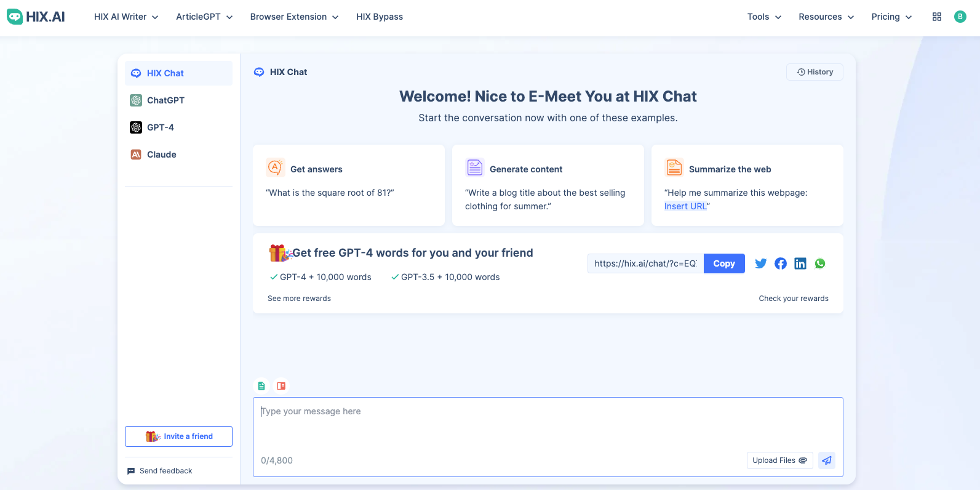
Task: Click Invite a friend button
Action: tap(178, 436)
